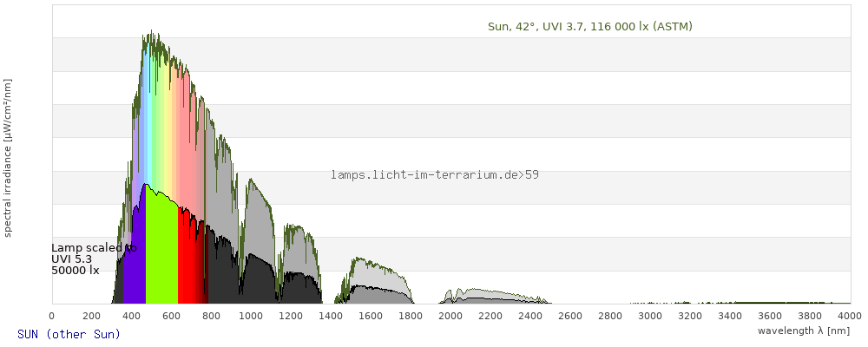The image size is (868, 347).
Task: Select the 'SUN (other Sun)' caption
Action: [x=69, y=334]
